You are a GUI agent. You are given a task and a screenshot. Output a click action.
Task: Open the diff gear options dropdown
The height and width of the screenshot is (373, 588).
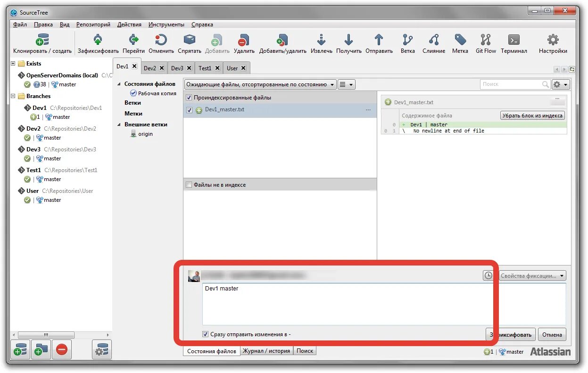click(561, 84)
